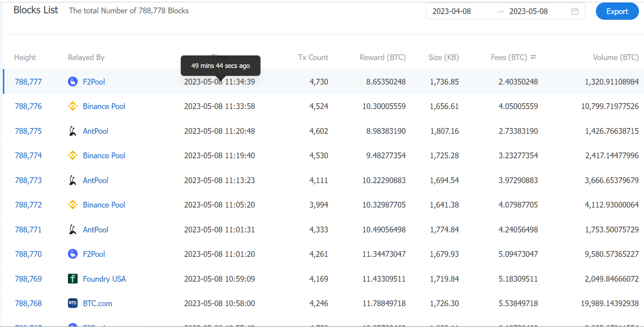Open block height 788,777 link
This screenshot has height=327, width=644.
[x=29, y=82]
